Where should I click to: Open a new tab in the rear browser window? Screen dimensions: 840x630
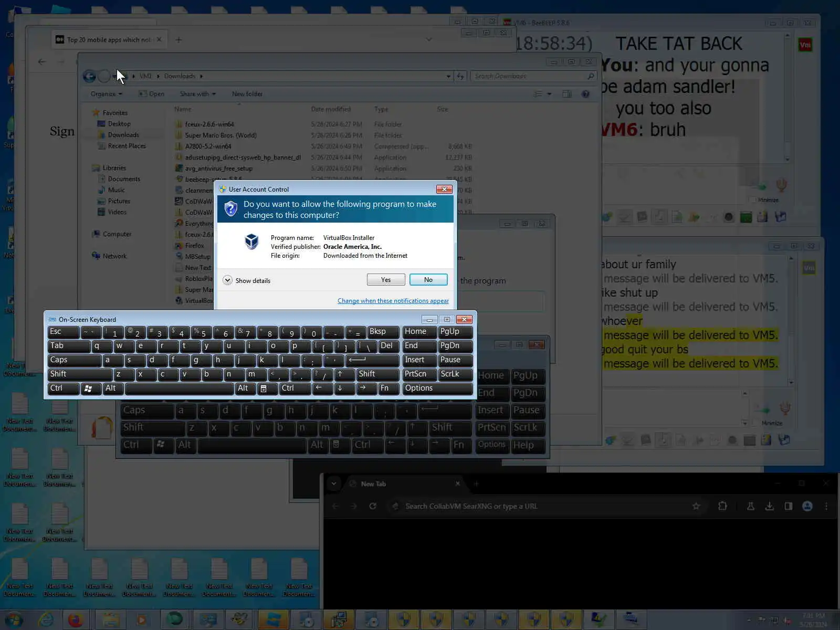click(x=178, y=40)
